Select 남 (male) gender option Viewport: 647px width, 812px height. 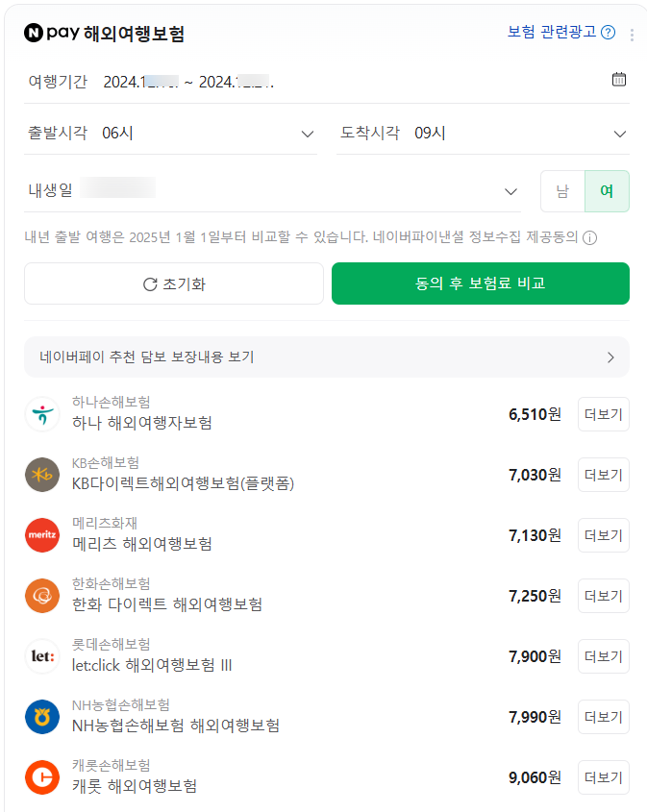[562, 191]
